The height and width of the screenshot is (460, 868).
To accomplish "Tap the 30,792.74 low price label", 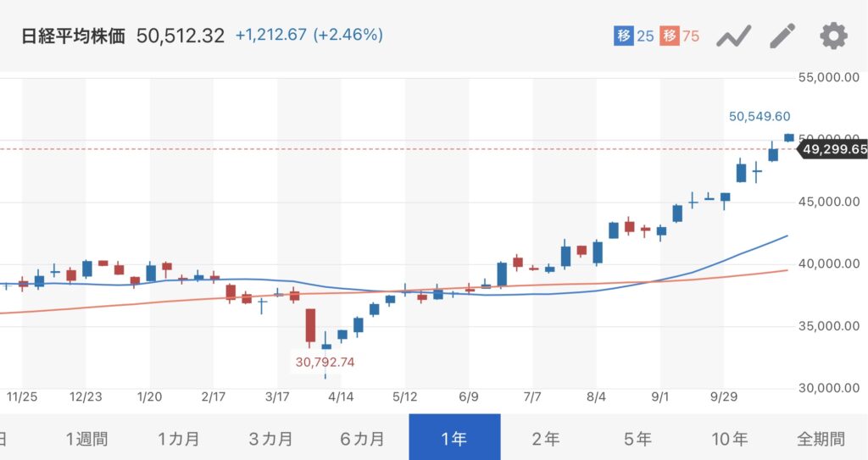I will [325, 362].
